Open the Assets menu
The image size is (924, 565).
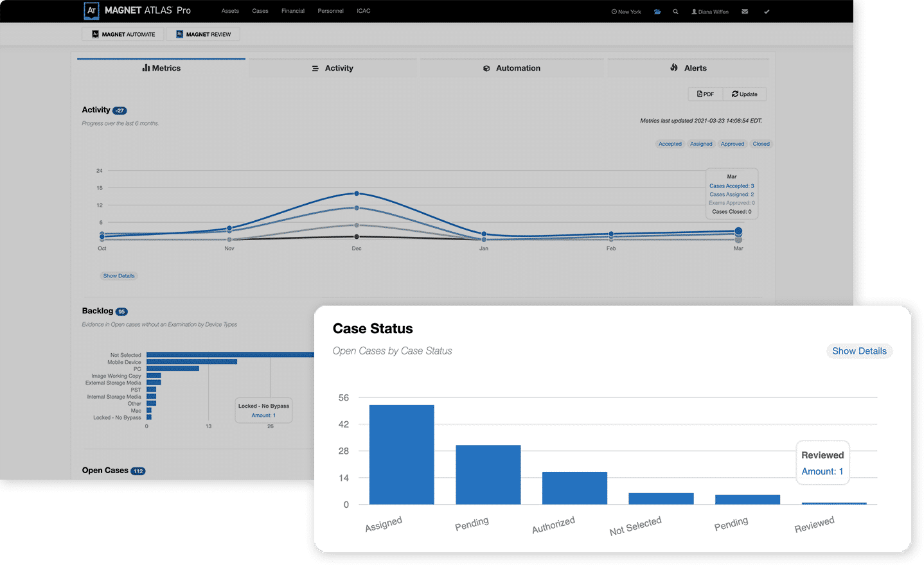(x=230, y=11)
